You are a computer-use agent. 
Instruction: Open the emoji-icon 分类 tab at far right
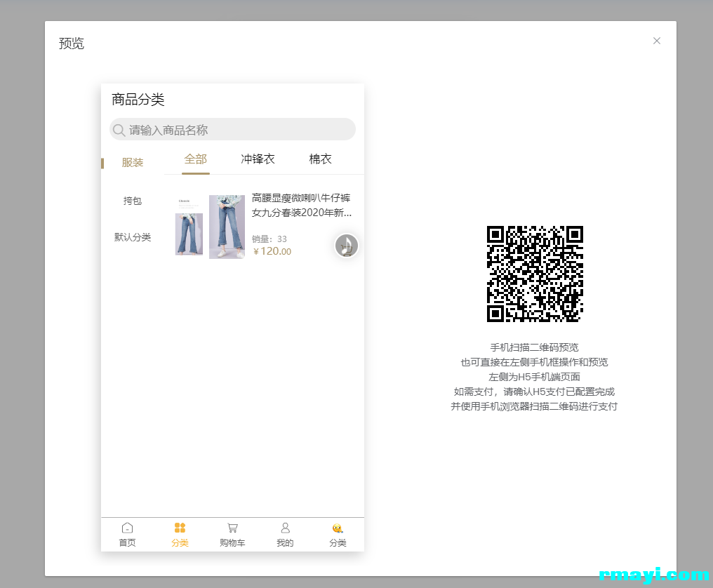click(x=338, y=535)
